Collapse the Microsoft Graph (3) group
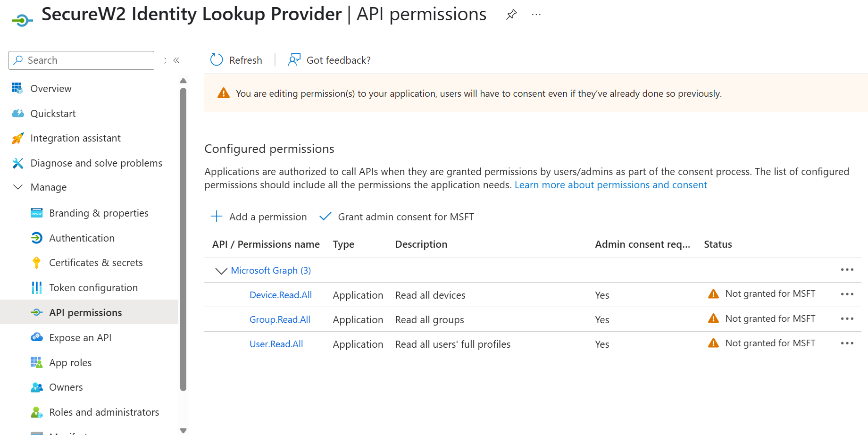 point(221,271)
